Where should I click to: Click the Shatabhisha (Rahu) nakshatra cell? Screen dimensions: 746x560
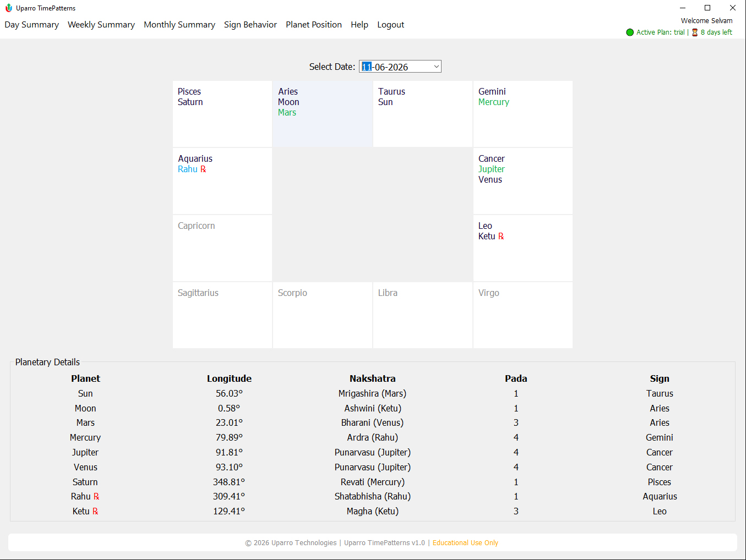tap(373, 496)
